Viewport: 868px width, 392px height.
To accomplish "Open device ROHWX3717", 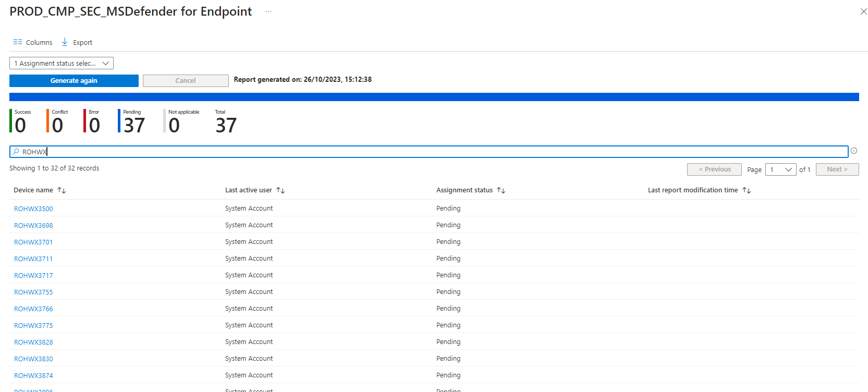I will 33,275.
